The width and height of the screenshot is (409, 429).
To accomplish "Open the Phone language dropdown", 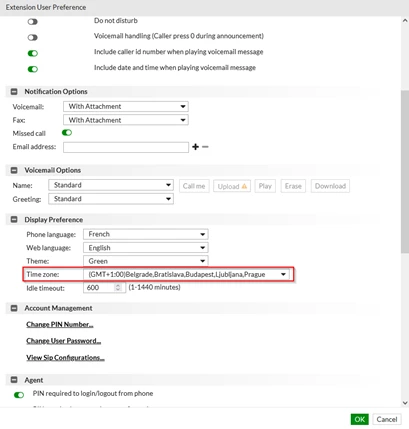I will point(146,234).
